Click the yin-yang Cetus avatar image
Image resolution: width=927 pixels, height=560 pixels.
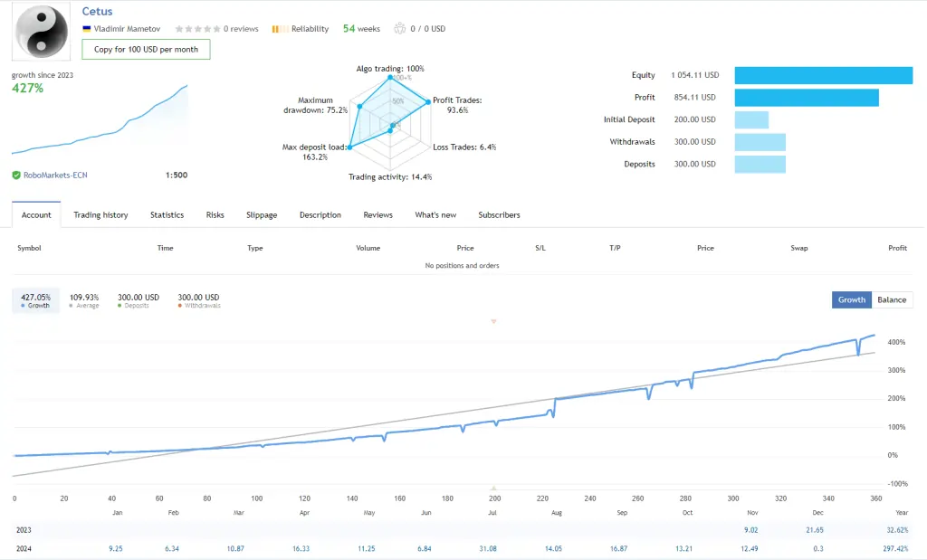42,32
